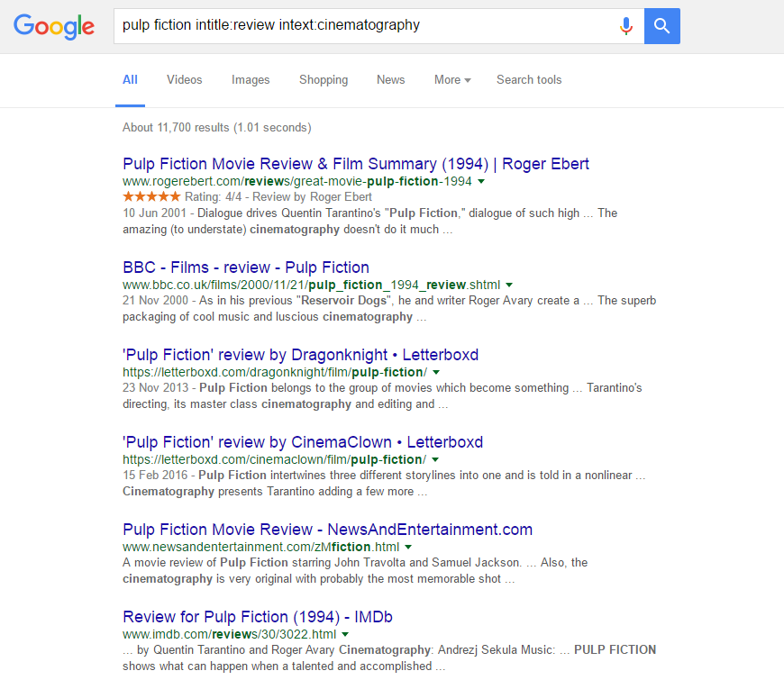Go to Google logo homepage
This screenshot has width=784, height=689.
pos(54,26)
